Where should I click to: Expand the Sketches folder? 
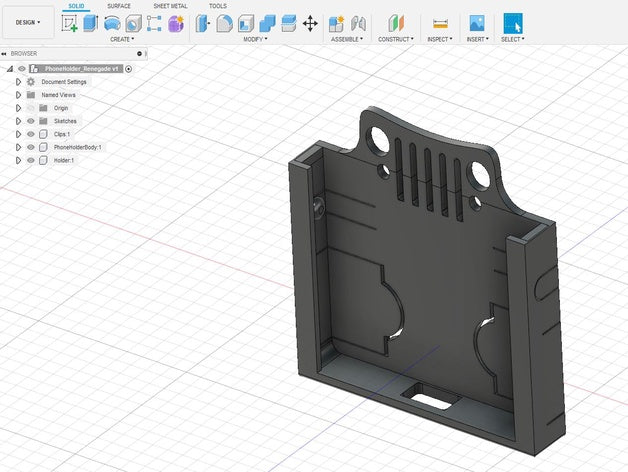click(x=18, y=121)
